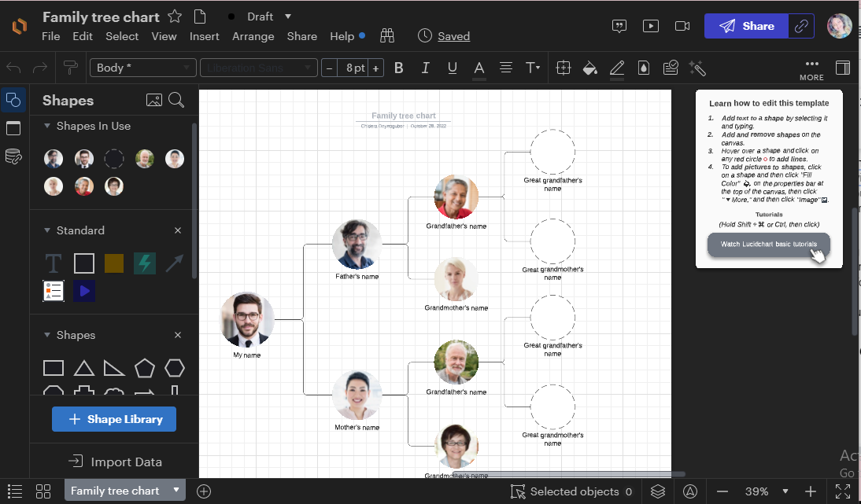Open the Body text style dropdown
This screenshot has height=504, width=861.
pyautogui.click(x=142, y=68)
